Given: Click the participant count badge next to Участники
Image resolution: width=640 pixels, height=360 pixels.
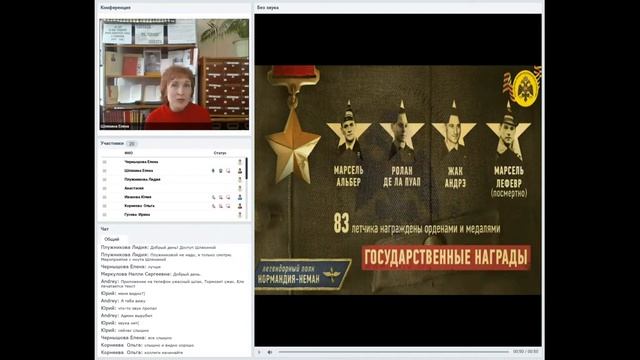Looking at the screenshot, I should click(x=131, y=144).
